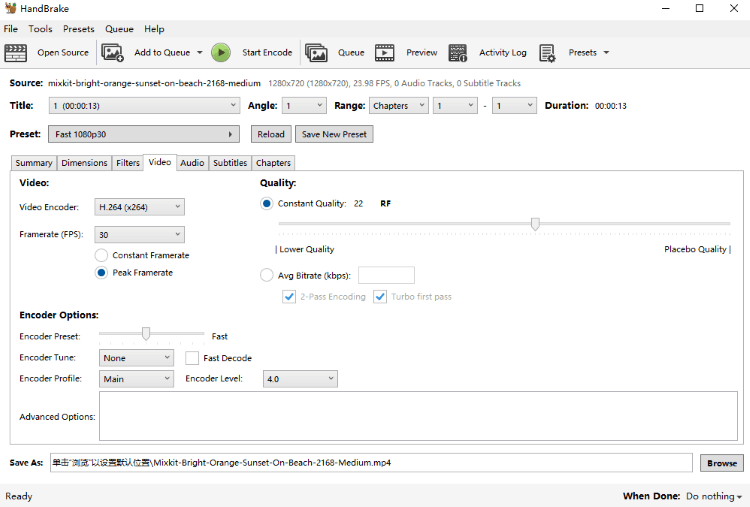The image size is (750, 507).
Task: Open the Angle dropdown
Action: [304, 106]
